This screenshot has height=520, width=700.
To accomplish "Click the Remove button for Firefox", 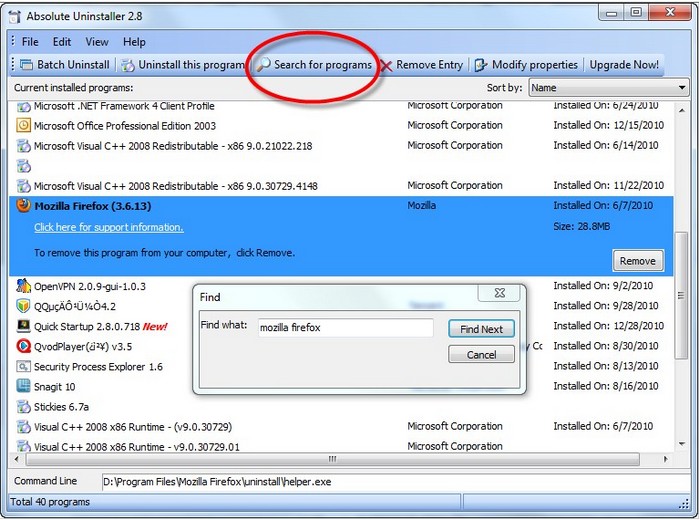I will click(x=637, y=261).
